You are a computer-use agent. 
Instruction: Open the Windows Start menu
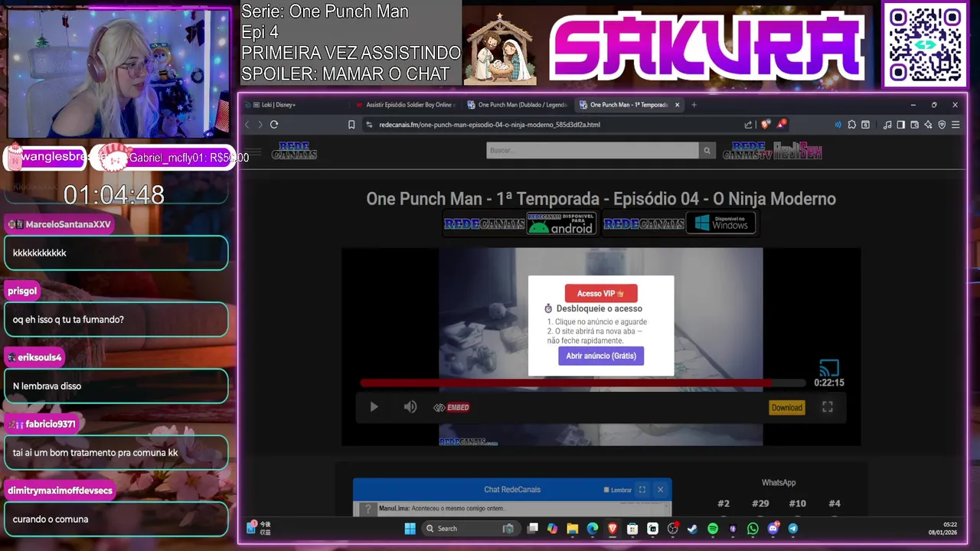(x=410, y=528)
